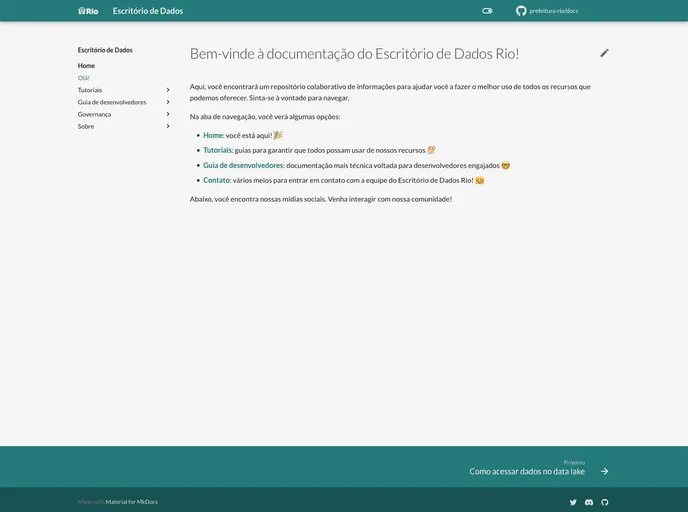
Task: Open the Olá! sidebar page
Action: click(84, 78)
